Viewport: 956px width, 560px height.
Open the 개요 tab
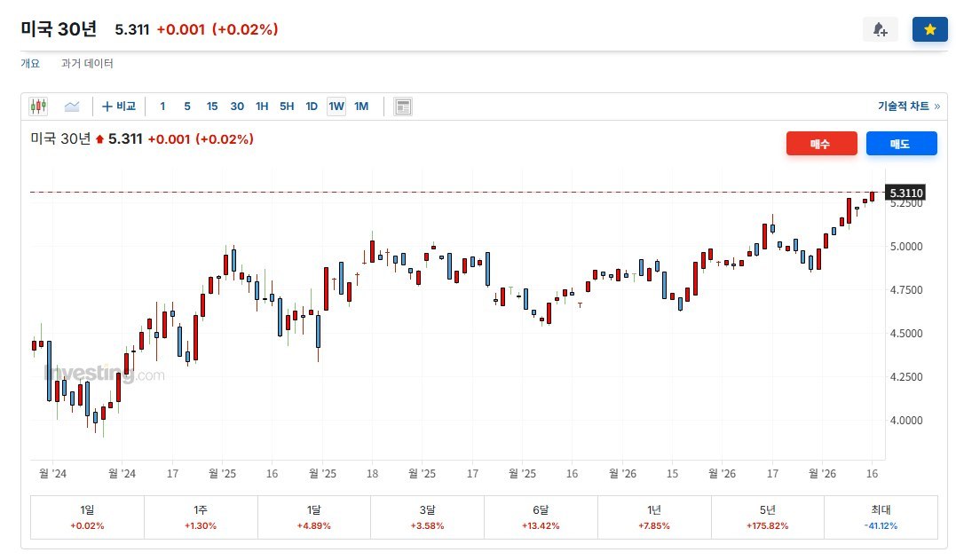30,63
